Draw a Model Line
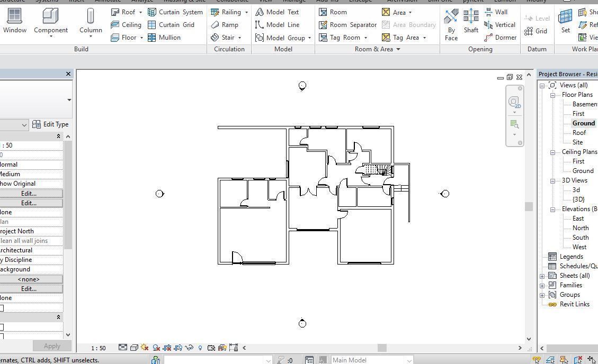 point(277,25)
